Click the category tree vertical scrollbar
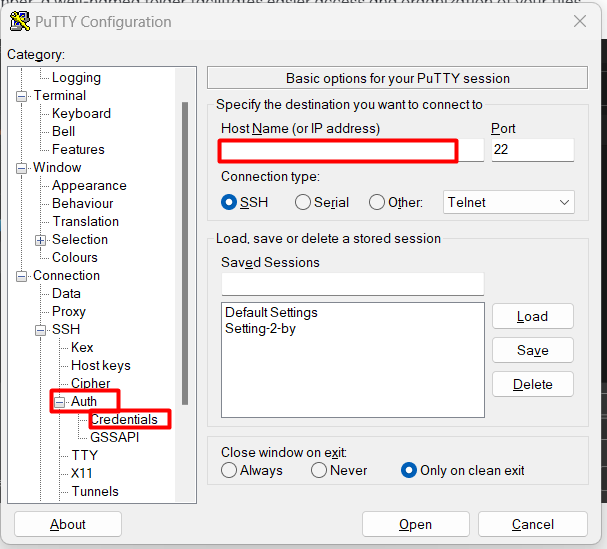 coord(185,253)
